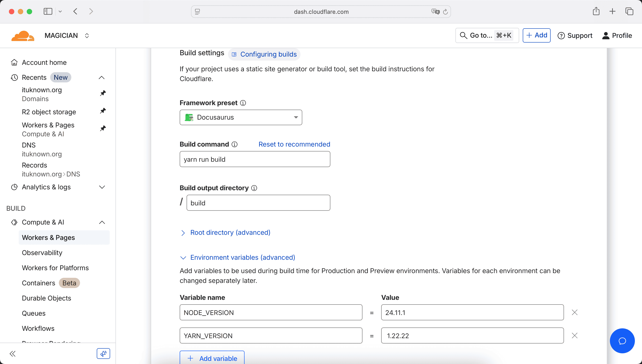Click the Build command info icon
The width and height of the screenshot is (642, 364).
[234, 144]
